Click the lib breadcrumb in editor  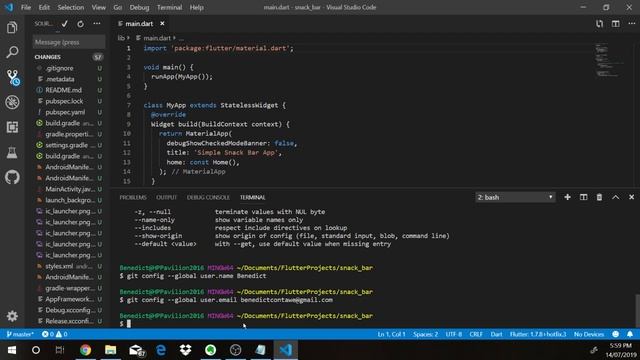(x=121, y=38)
